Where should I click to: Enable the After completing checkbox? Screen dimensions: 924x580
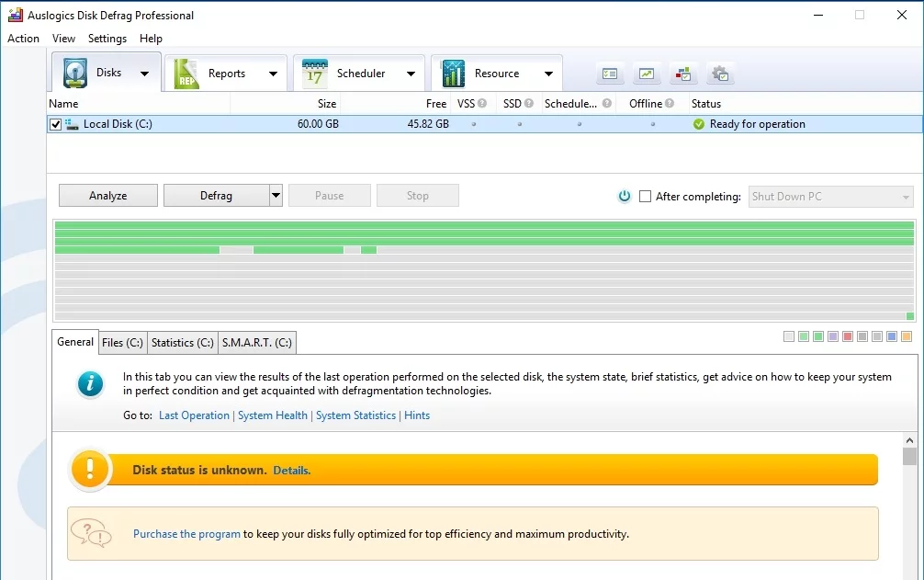[x=645, y=196]
